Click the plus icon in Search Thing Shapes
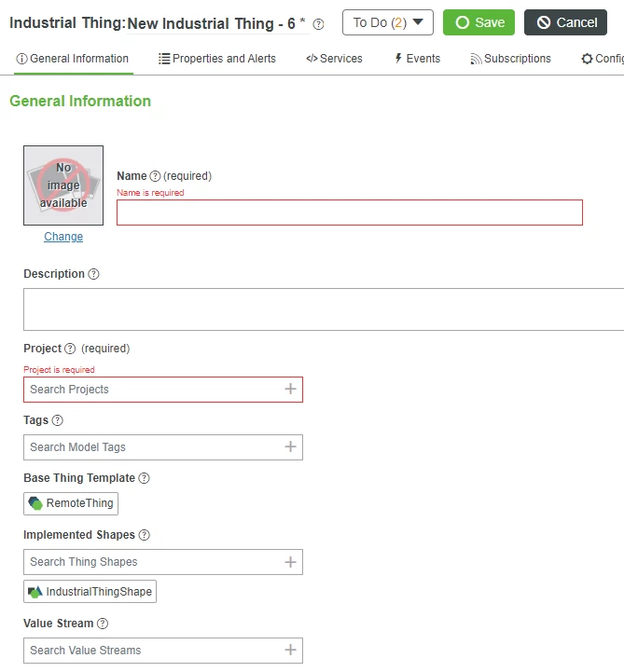624x672 pixels. click(290, 562)
